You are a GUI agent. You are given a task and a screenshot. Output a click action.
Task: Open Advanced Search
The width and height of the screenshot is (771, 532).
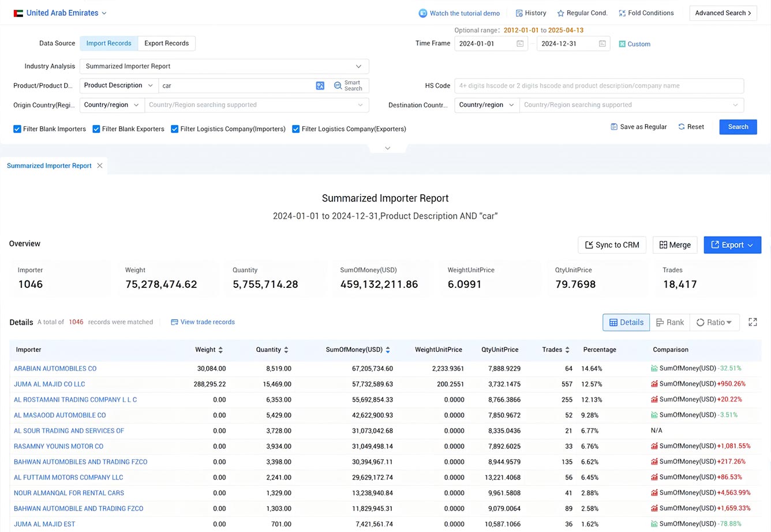pos(723,13)
